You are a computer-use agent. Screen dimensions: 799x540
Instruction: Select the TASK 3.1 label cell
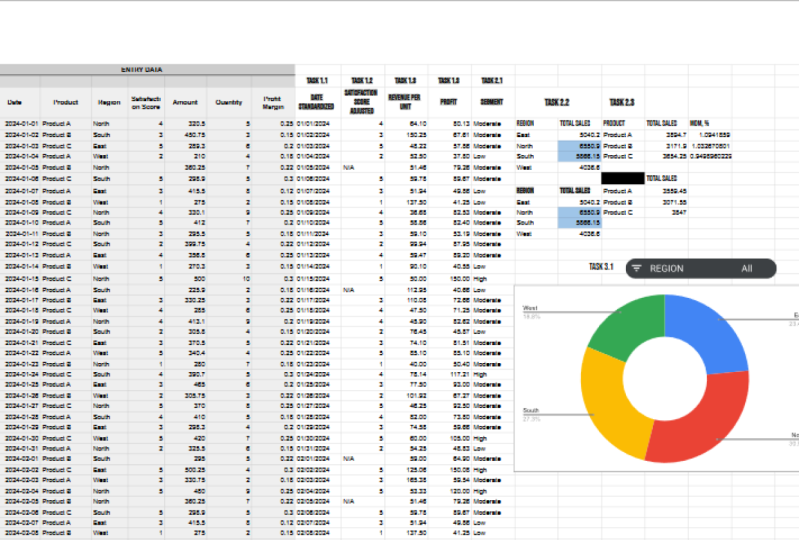(601, 266)
